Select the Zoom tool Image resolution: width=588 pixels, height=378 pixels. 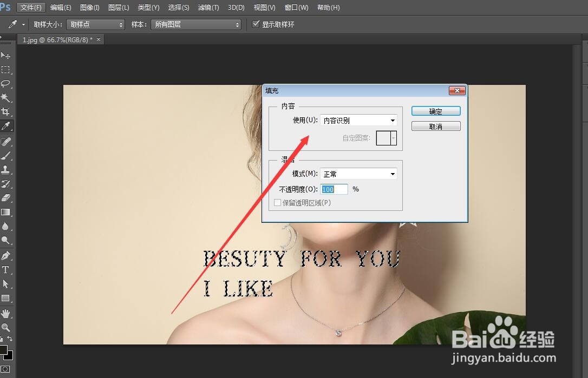tap(5, 328)
